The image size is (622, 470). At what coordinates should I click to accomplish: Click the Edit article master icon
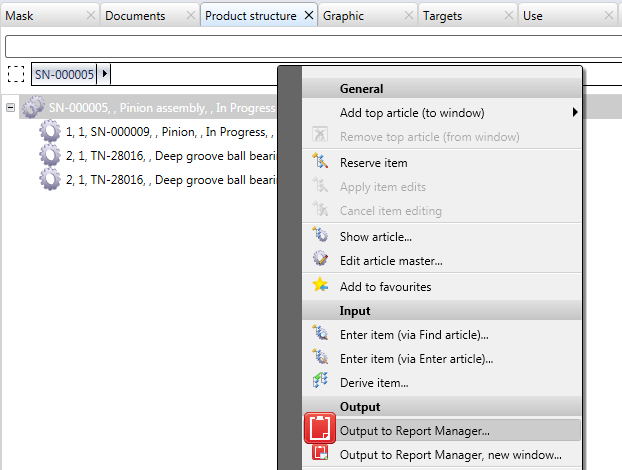[320, 259]
